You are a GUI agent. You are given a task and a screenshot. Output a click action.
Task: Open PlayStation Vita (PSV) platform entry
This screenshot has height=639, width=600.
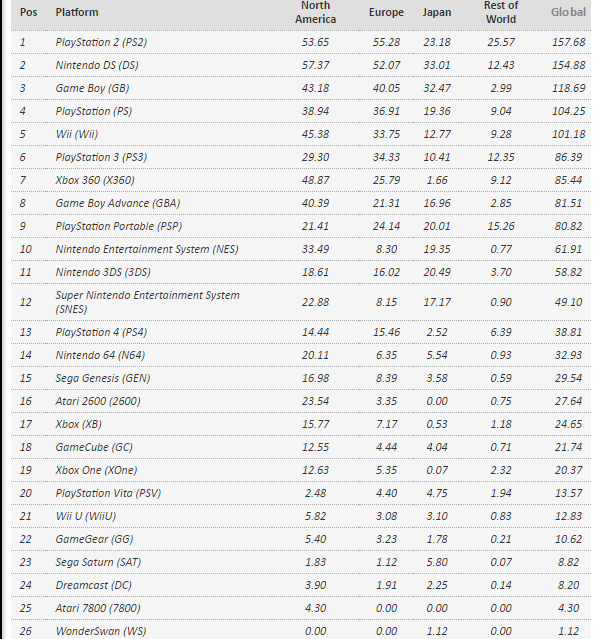coord(108,493)
